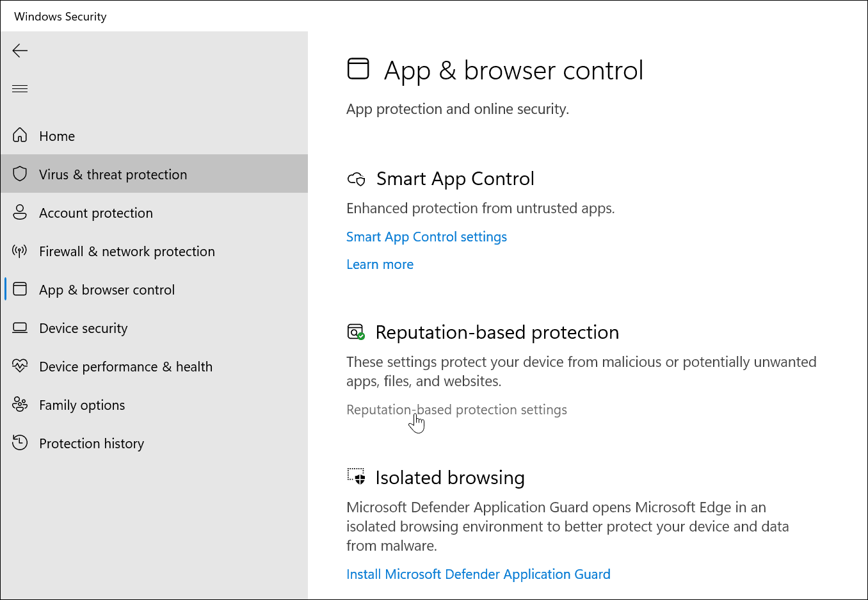Toggle the hamburger navigation menu
Screen dimensions: 868x600
(20, 88)
